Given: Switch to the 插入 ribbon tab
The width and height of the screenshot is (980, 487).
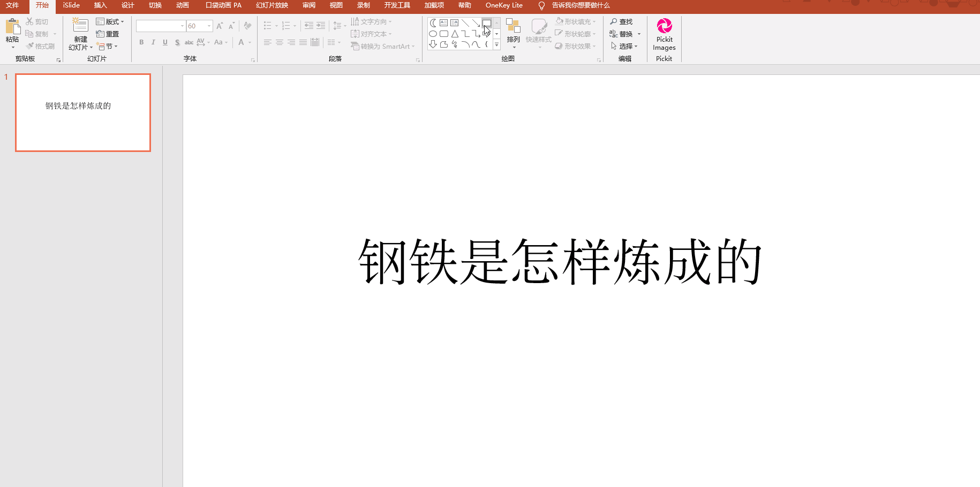Looking at the screenshot, I should (x=100, y=6).
